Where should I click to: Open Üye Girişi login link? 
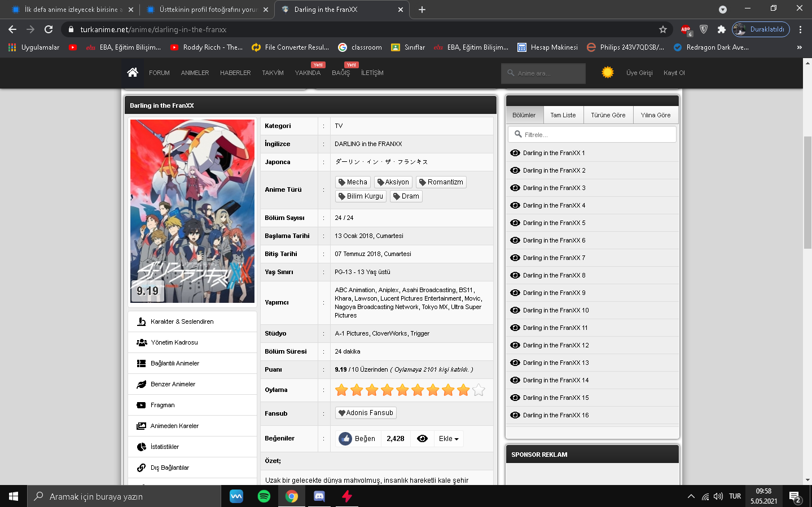click(x=639, y=73)
